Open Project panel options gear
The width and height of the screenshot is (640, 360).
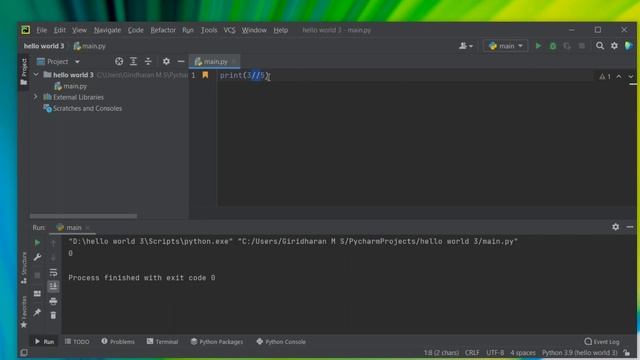click(166, 61)
